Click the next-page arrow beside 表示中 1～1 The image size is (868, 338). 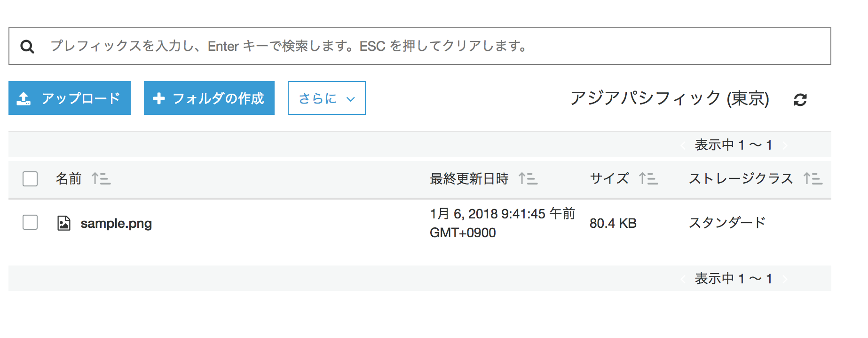[784, 145]
